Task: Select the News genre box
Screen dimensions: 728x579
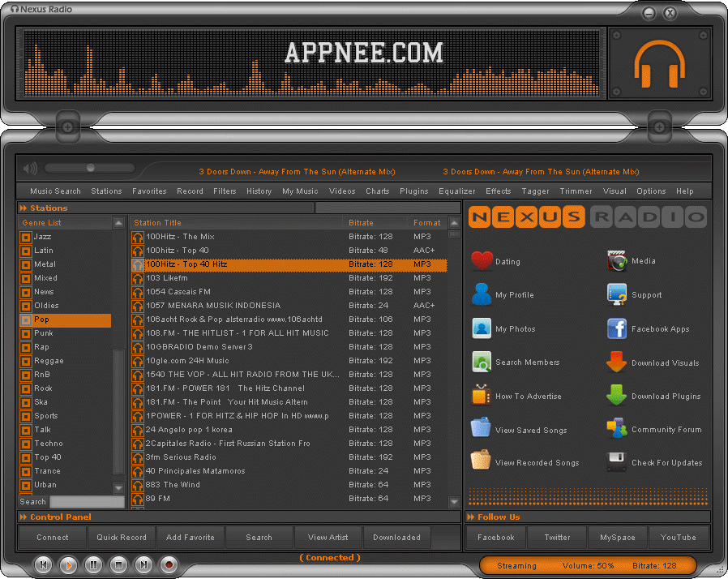Action: tap(25, 293)
